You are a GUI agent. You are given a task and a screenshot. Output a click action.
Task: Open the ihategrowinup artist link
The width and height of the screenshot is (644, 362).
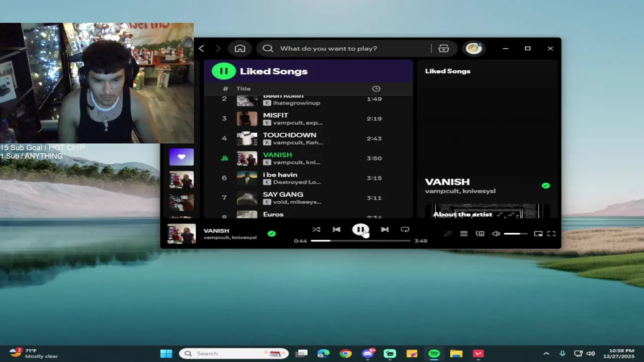point(296,103)
